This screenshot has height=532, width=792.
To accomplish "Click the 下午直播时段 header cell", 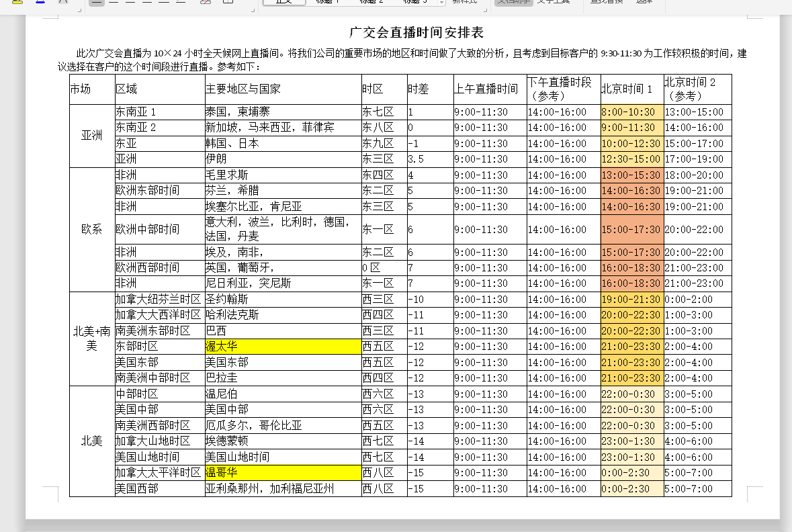I will click(x=563, y=89).
